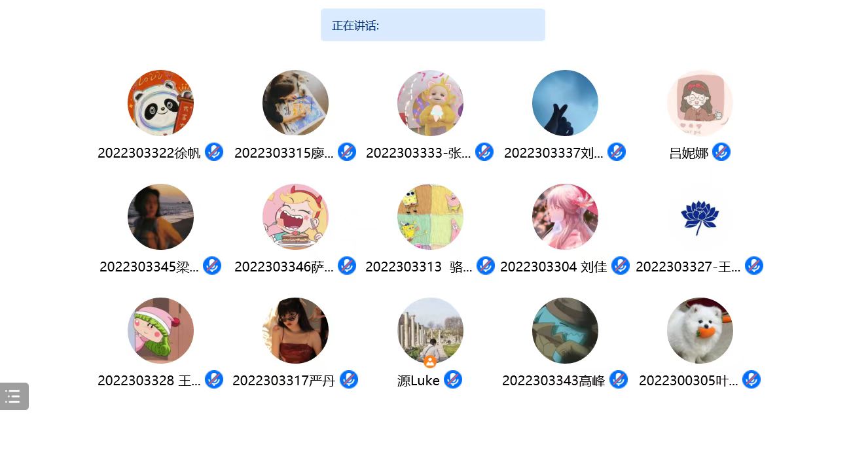Select the blue lotus avatar
Viewport: 868px width, 450px height.
700,216
